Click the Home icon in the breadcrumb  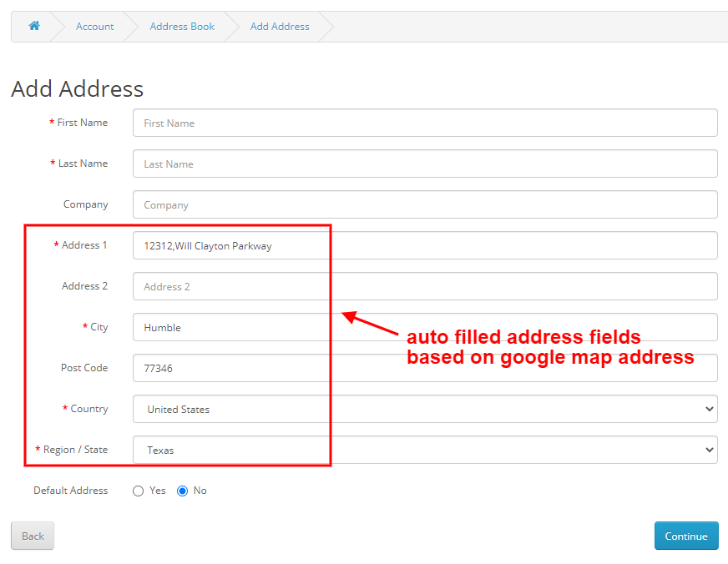tap(33, 26)
